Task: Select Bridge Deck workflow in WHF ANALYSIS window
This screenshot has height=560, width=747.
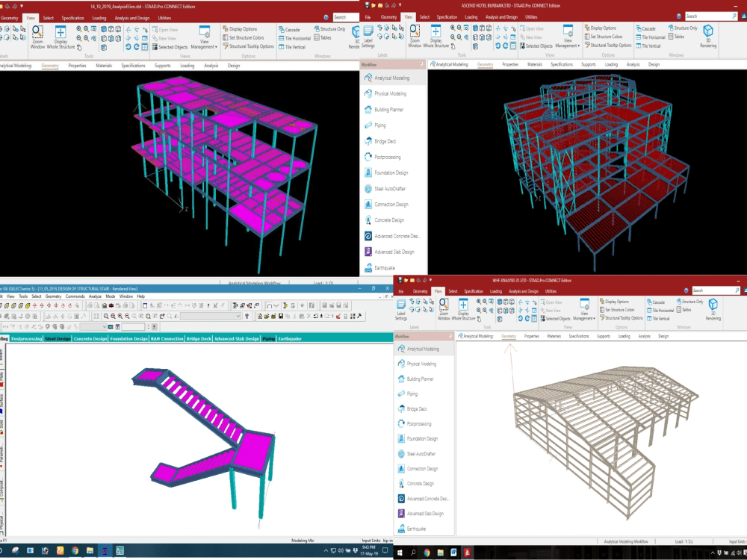Action: [x=424, y=409]
